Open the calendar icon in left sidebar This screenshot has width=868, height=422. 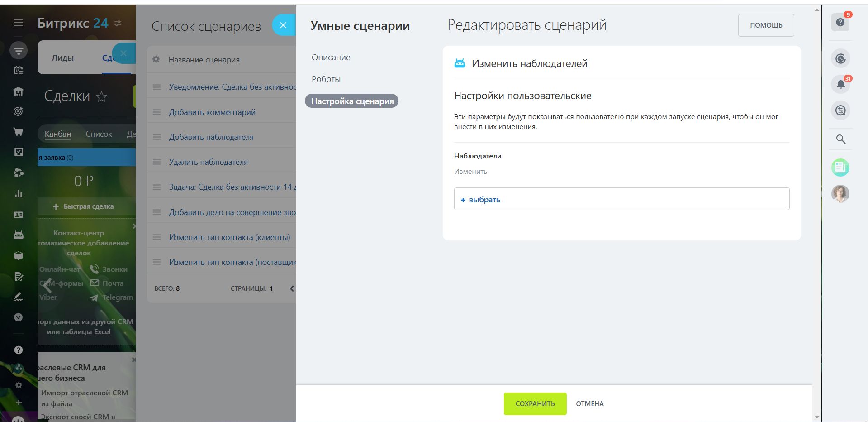(x=19, y=70)
